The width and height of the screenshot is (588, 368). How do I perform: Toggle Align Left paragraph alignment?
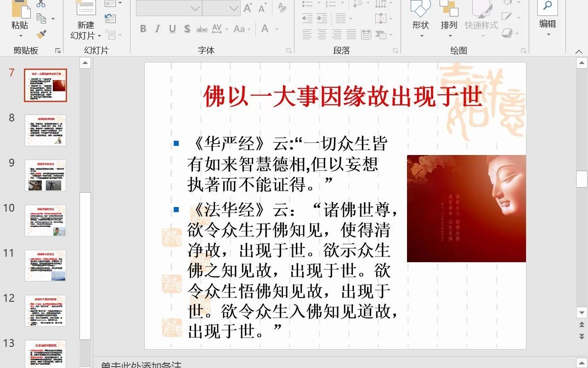coord(307,34)
